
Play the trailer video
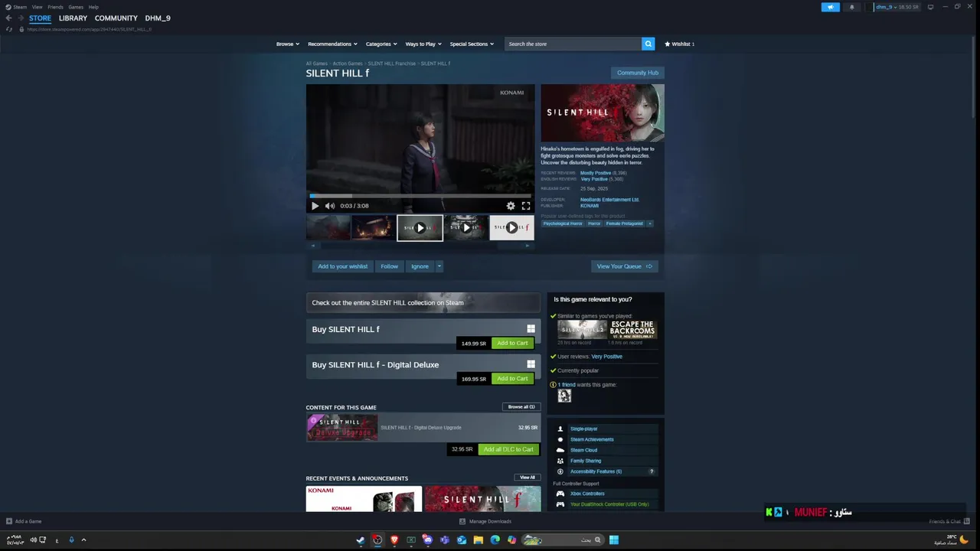pos(315,206)
